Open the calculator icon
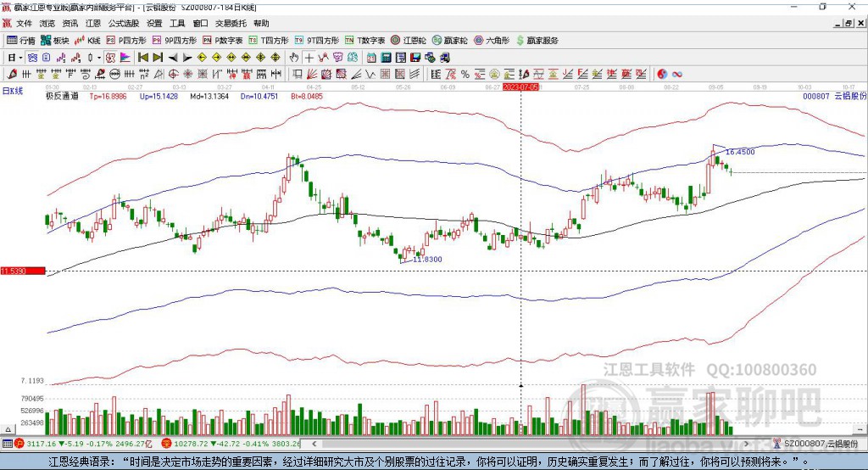 tap(387, 58)
